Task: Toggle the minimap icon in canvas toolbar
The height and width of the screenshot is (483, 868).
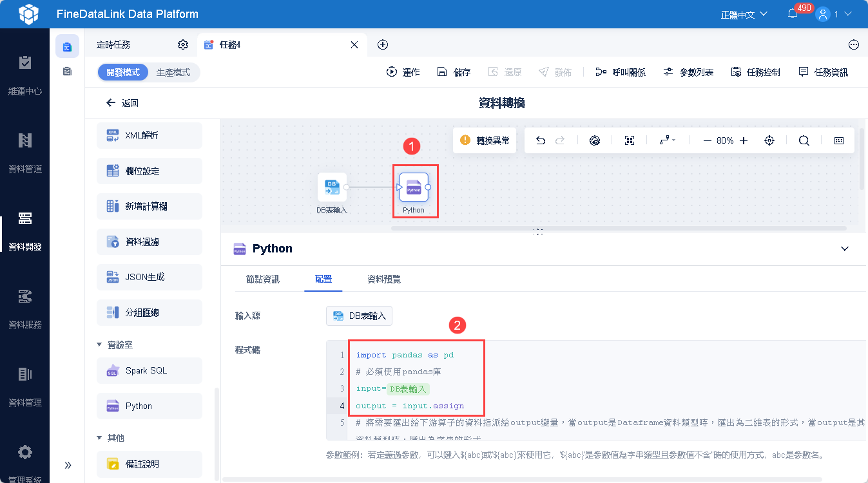Action: (839, 140)
